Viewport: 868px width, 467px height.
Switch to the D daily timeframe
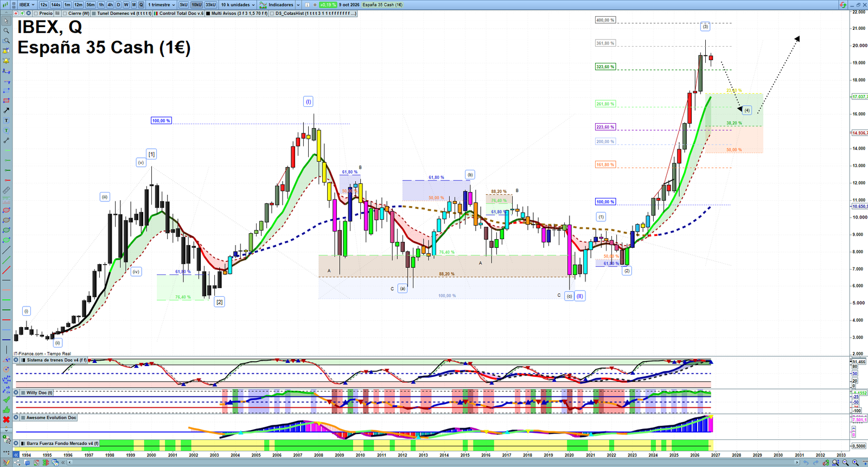(x=118, y=4)
